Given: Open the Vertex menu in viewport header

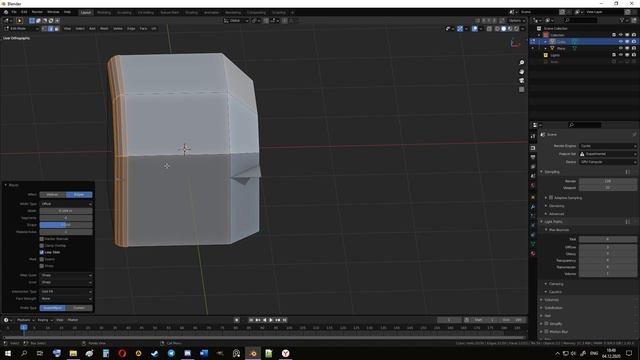Looking at the screenshot, I should pos(118,29).
